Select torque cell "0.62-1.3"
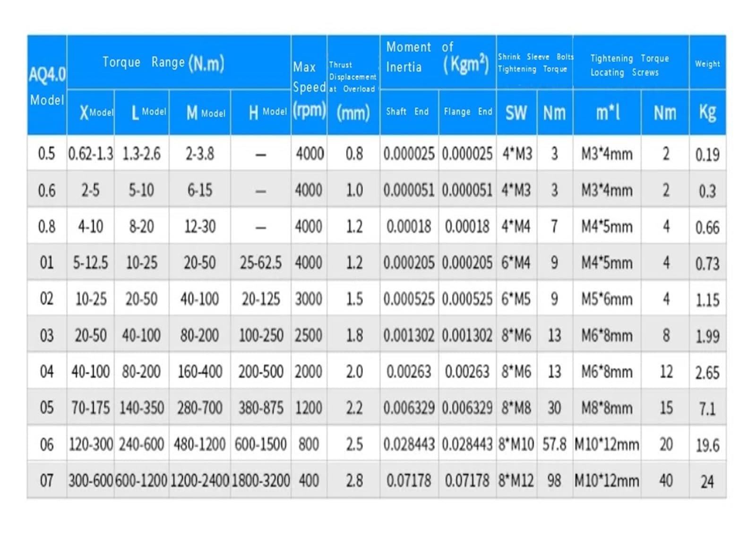The width and height of the screenshot is (756, 533). coord(91,154)
